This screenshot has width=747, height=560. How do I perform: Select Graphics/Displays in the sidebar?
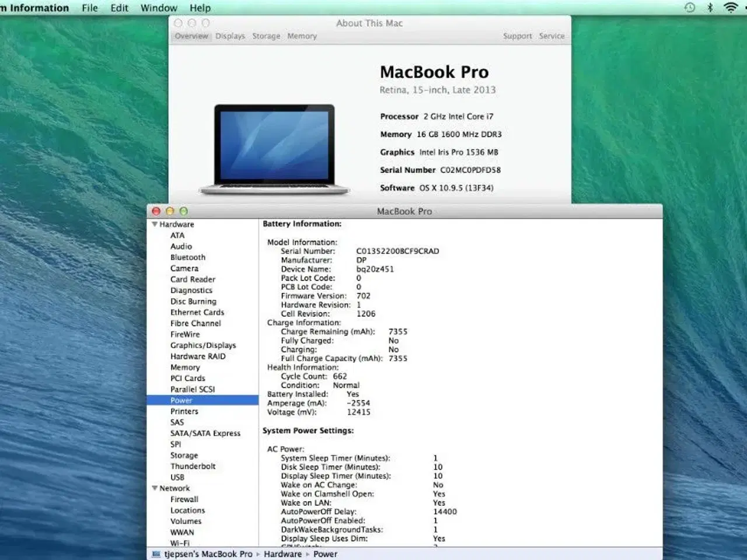[x=203, y=345]
